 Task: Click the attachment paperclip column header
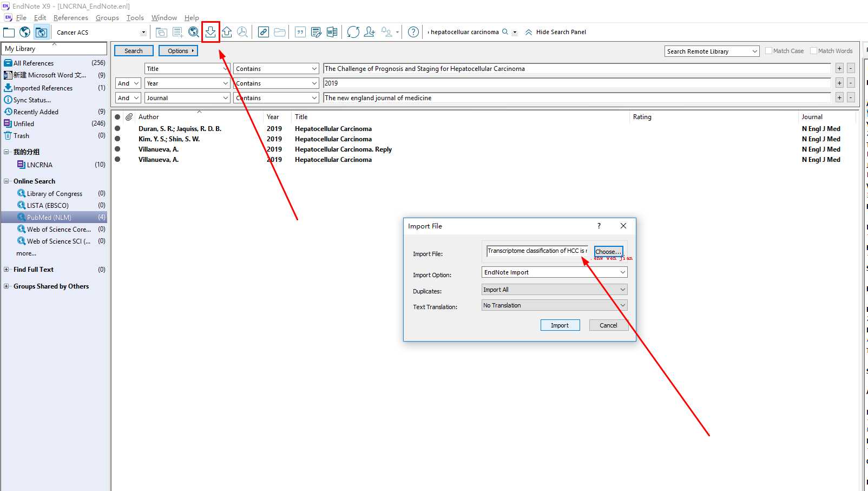click(x=129, y=117)
